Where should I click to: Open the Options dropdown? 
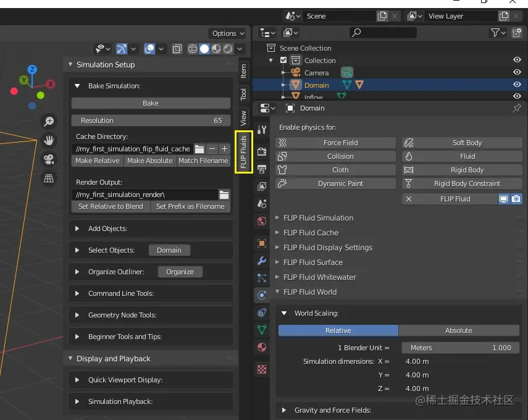click(228, 33)
